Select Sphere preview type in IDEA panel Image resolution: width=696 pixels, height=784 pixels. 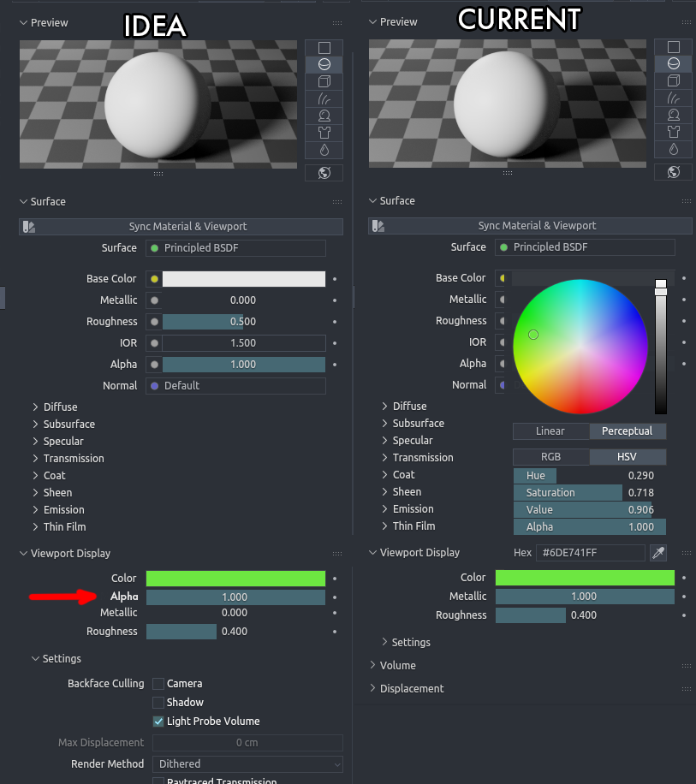[x=324, y=64]
